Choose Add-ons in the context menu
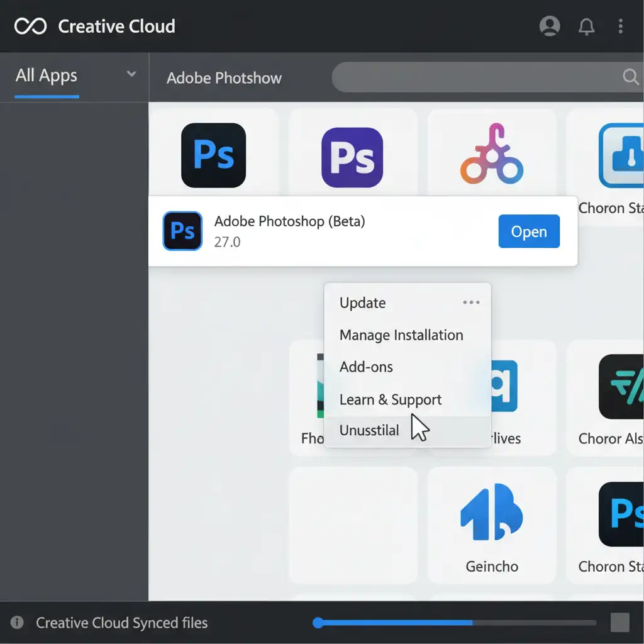 point(366,367)
